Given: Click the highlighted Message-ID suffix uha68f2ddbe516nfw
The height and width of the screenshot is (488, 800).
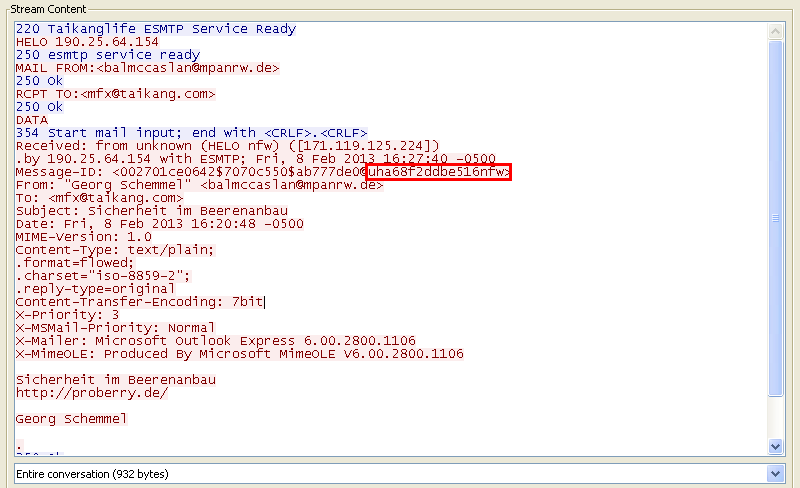Looking at the screenshot, I should (x=438, y=172).
